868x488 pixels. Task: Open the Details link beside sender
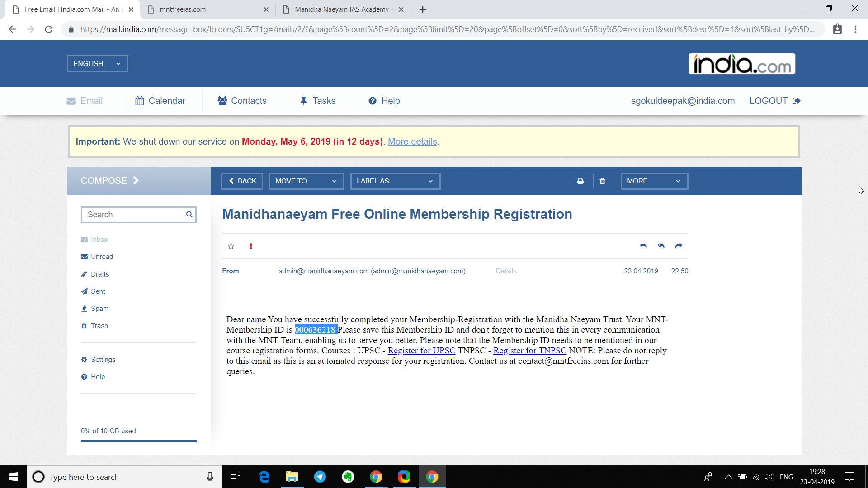pyautogui.click(x=506, y=271)
